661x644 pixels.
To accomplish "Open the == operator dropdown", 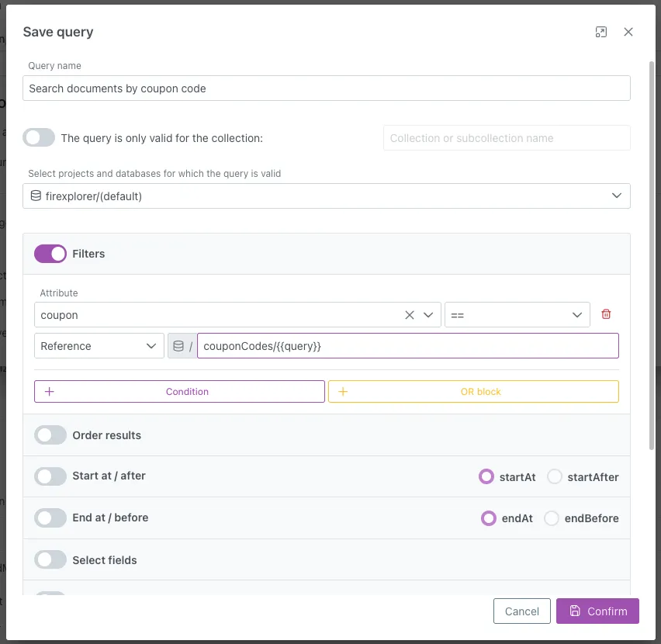I will 576,314.
